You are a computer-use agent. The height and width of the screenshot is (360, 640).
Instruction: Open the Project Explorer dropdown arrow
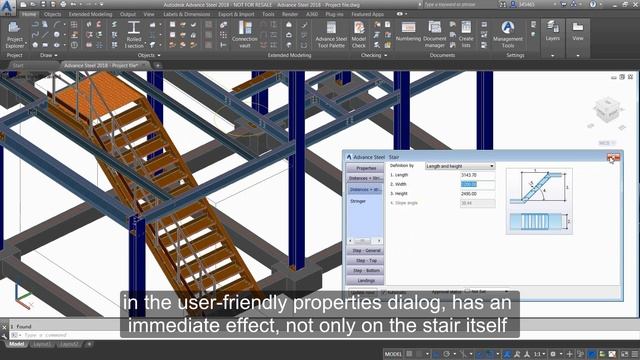(26, 43)
